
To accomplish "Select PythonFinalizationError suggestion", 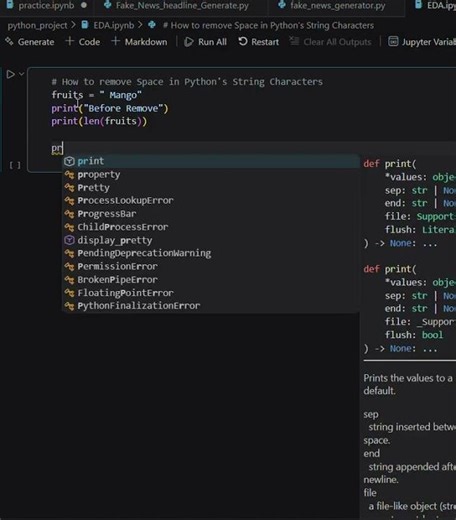I will pos(211,306).
